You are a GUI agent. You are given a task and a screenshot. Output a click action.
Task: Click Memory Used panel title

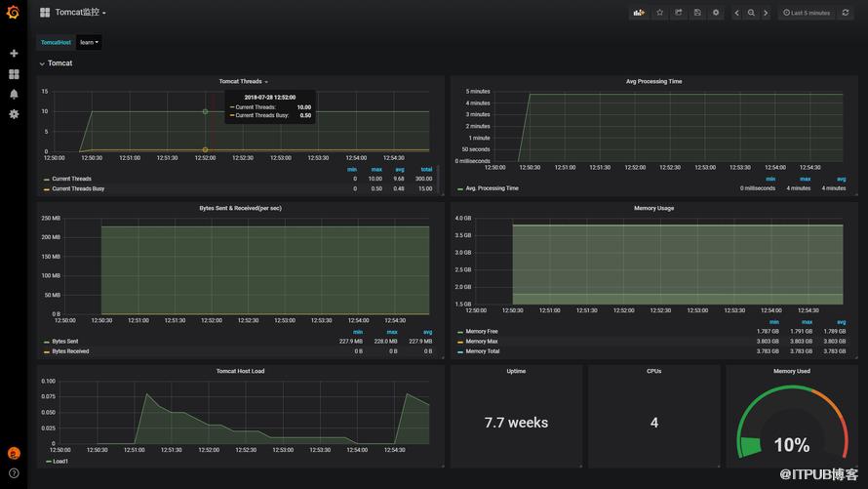point(792,371)
